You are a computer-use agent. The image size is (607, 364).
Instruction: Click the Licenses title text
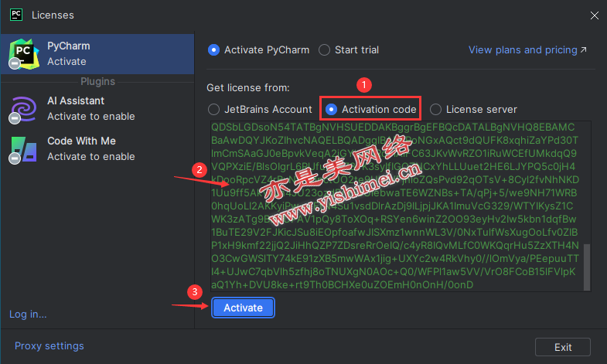click(53, 15)
